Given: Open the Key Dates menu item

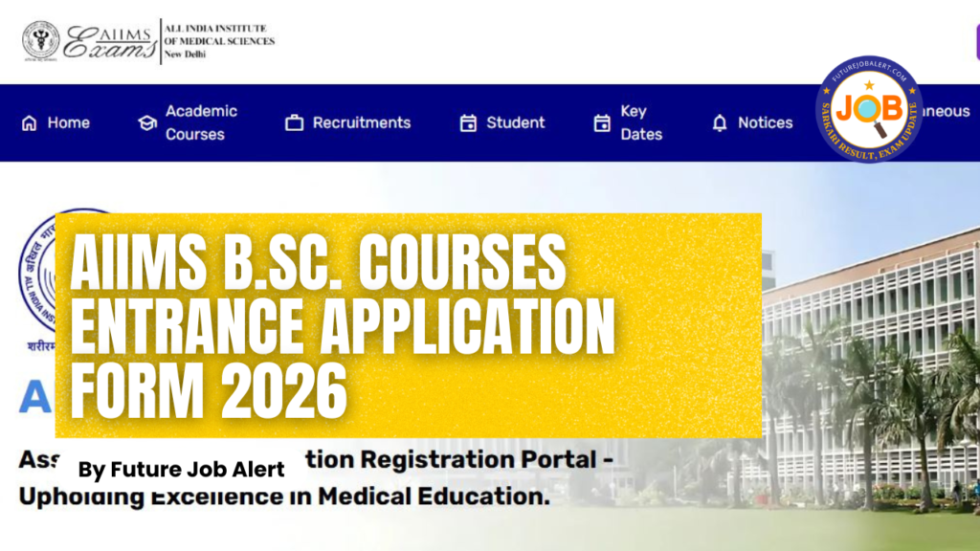Looking at the screenshot, I should (x=641, y=123).
